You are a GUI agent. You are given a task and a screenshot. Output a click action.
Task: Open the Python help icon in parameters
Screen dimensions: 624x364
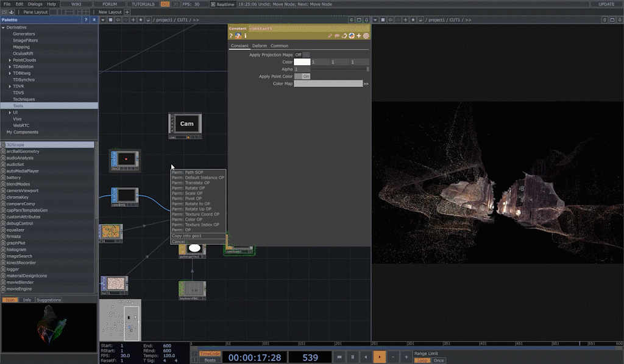[238, 36]
